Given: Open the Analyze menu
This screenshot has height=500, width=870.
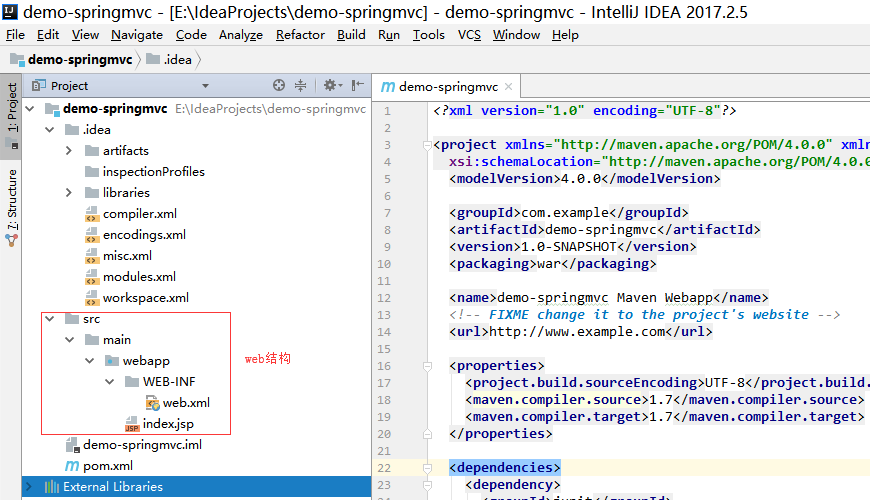Looking at the screenshot, I should pos(241,35).
